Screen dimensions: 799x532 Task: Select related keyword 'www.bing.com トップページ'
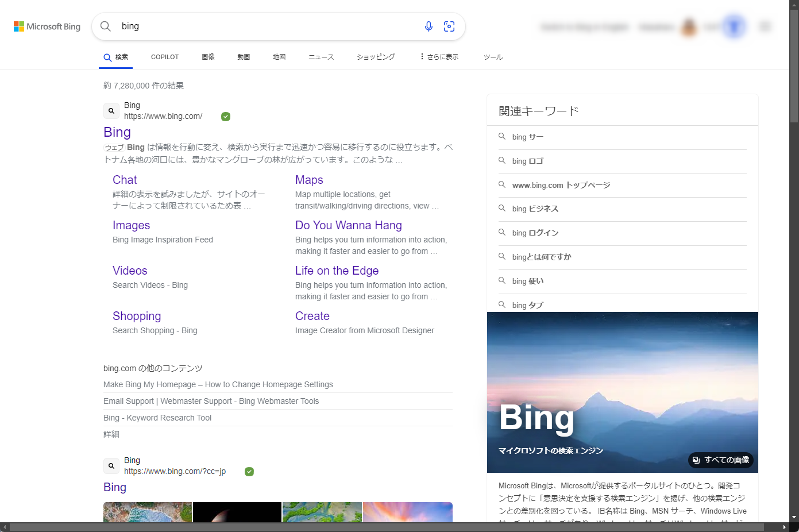[x=561, y=185]
